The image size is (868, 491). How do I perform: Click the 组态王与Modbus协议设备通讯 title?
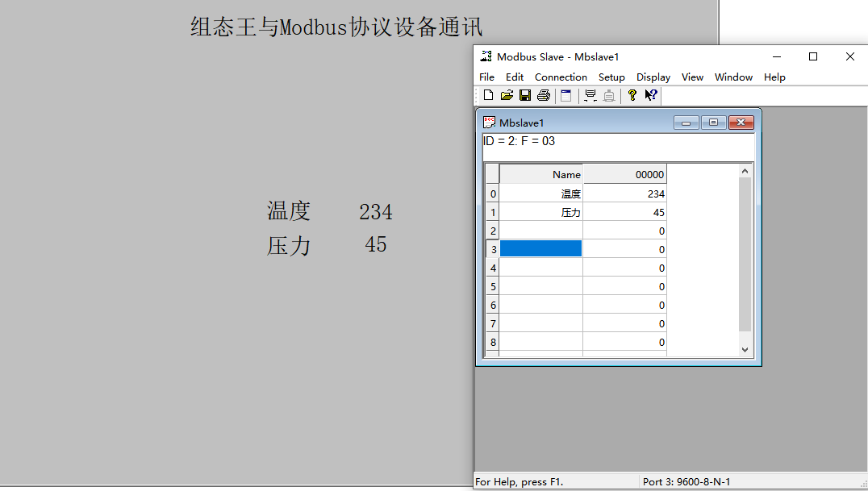point(336,27)
